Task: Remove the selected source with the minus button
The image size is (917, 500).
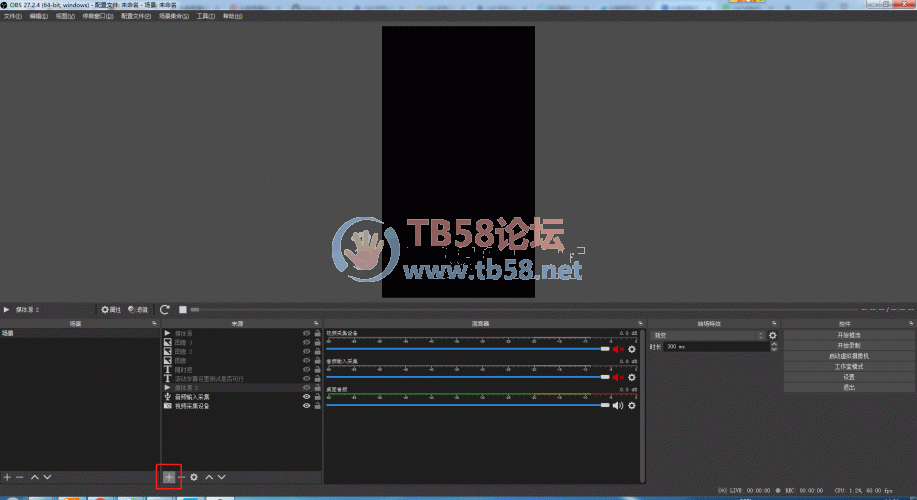Action: pyautogui.click(x=182, y=477)
